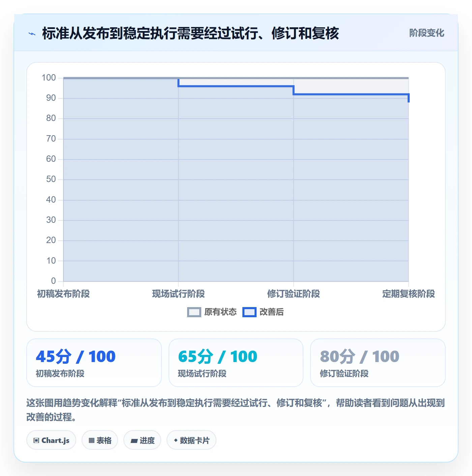
Task: Select the 进度 tag chip
Action: (142, 440)
